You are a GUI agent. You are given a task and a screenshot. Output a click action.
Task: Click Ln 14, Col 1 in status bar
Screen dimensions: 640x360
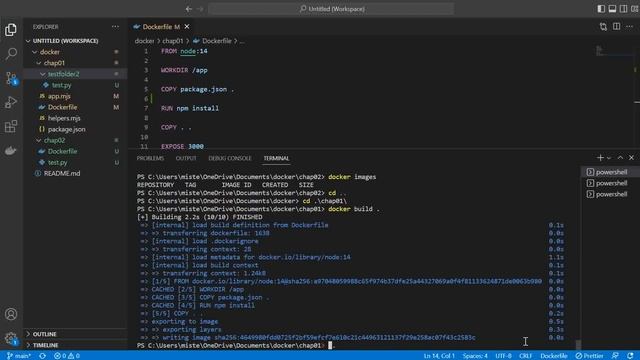[439, 356]
